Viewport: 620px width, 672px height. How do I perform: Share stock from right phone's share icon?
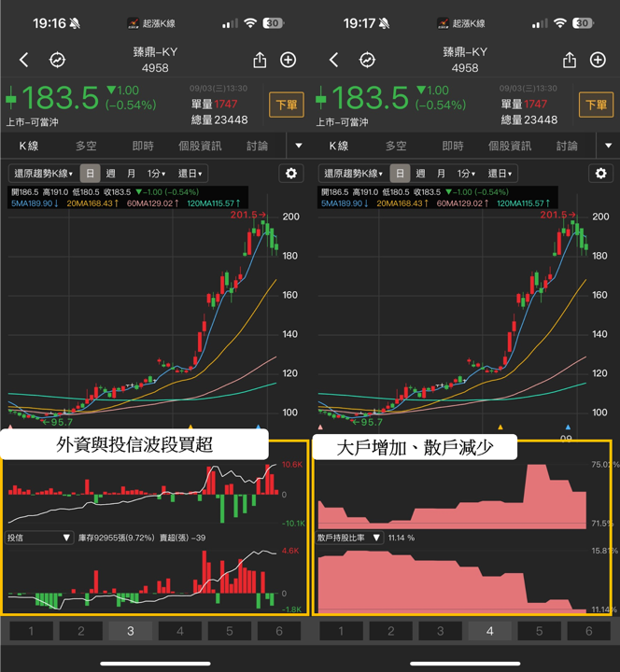tap(570, 60)
